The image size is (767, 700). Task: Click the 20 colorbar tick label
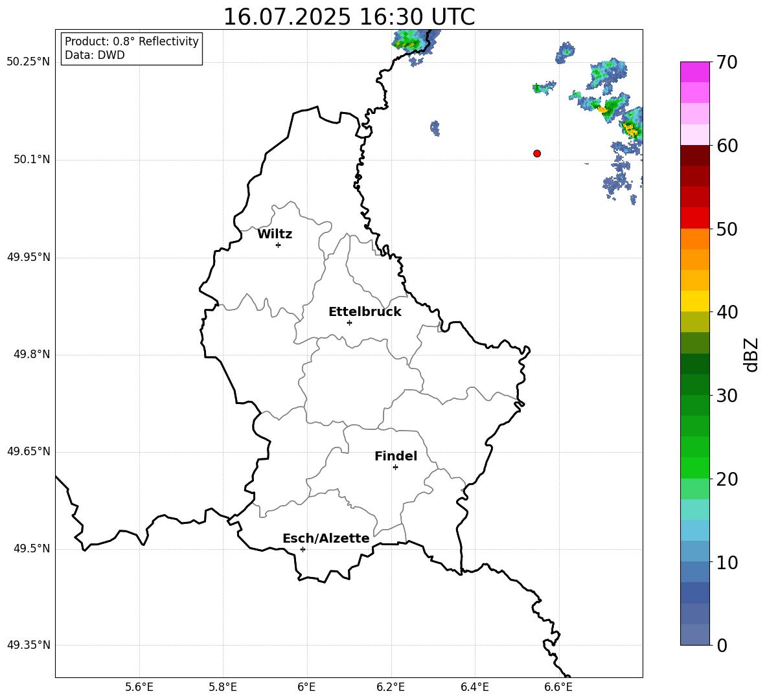click(x=727, y=479)
